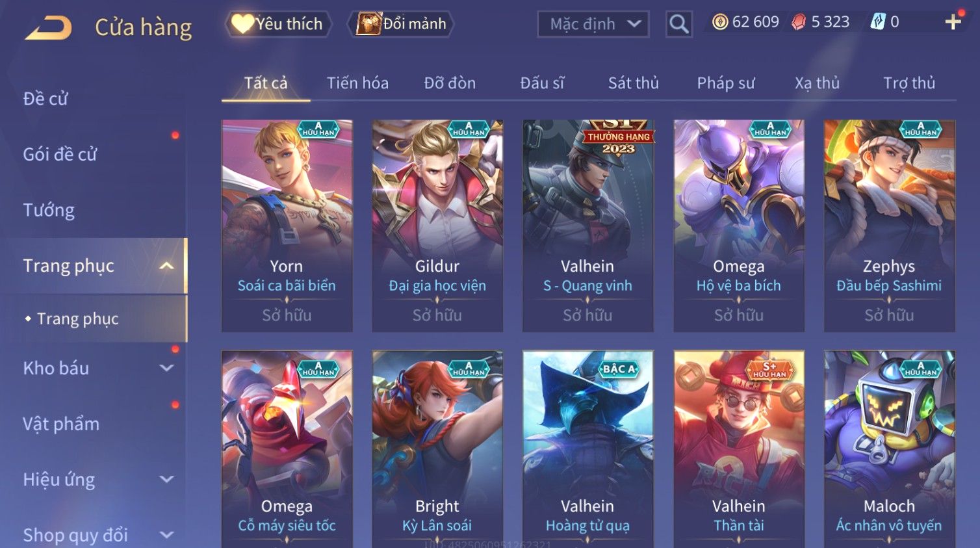Tap the blue voucher currency icon
The image size is (980, 548).
[x=878, y=22]
